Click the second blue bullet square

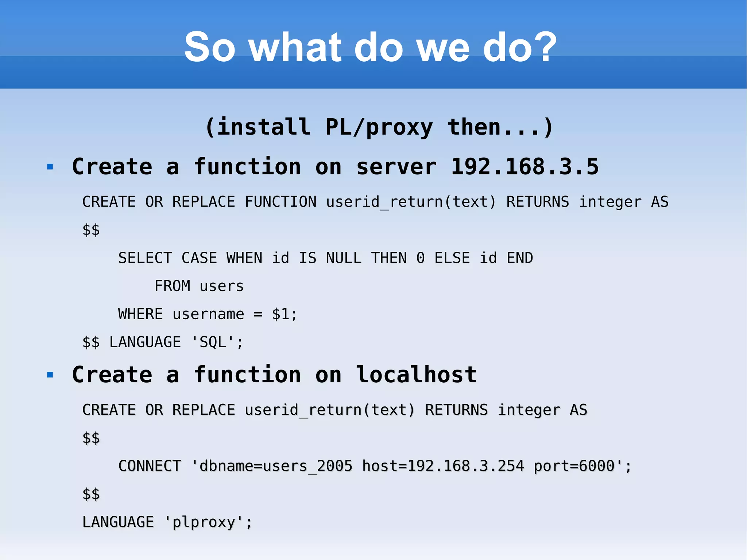pos(50,375)
